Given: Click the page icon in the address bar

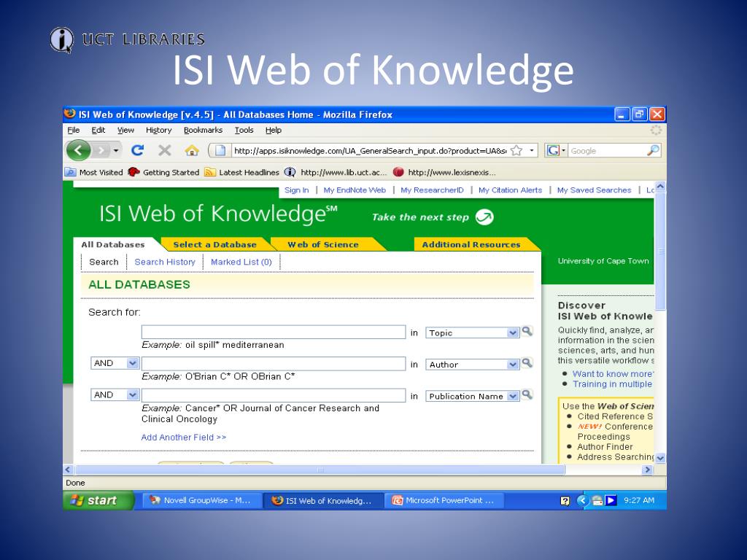Looking at the screenshot, I should tap(220, 150).
